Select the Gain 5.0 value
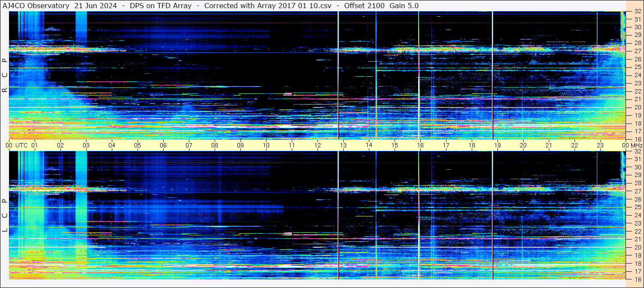This screenshot has width=644, height=288. [404, 6]
